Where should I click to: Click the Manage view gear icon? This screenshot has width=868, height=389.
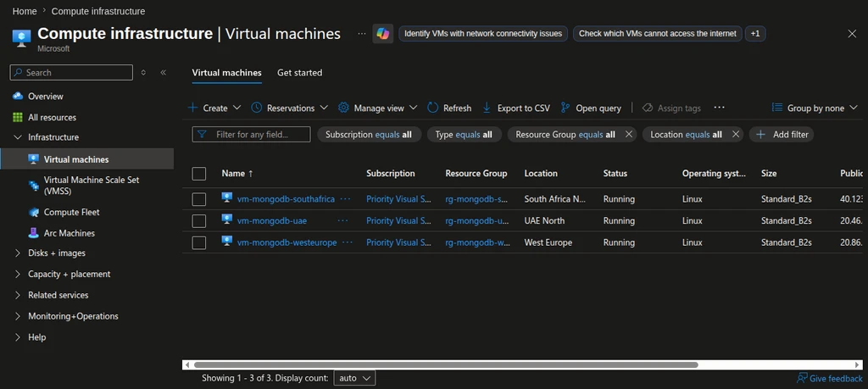[343, 108]
